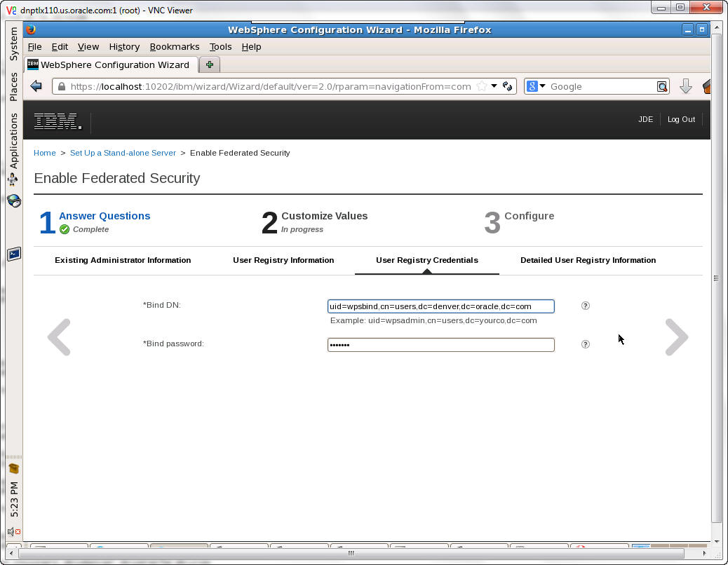Open the URL history dropdown arrow

[x=494, y=86]
